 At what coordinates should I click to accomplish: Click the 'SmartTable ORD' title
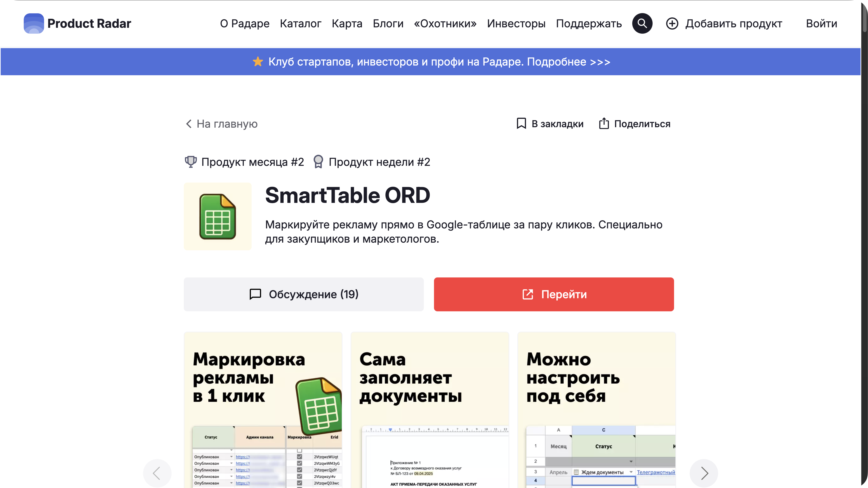point(347,195)
